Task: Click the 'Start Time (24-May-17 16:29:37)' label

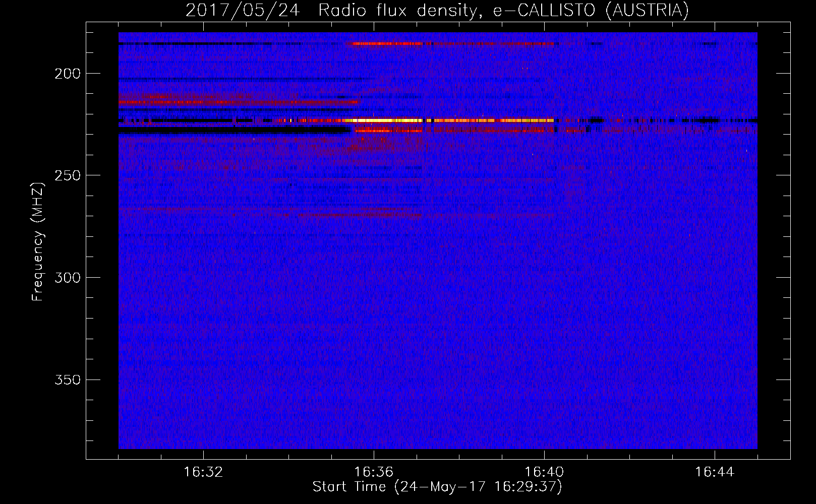Action: 437,487
